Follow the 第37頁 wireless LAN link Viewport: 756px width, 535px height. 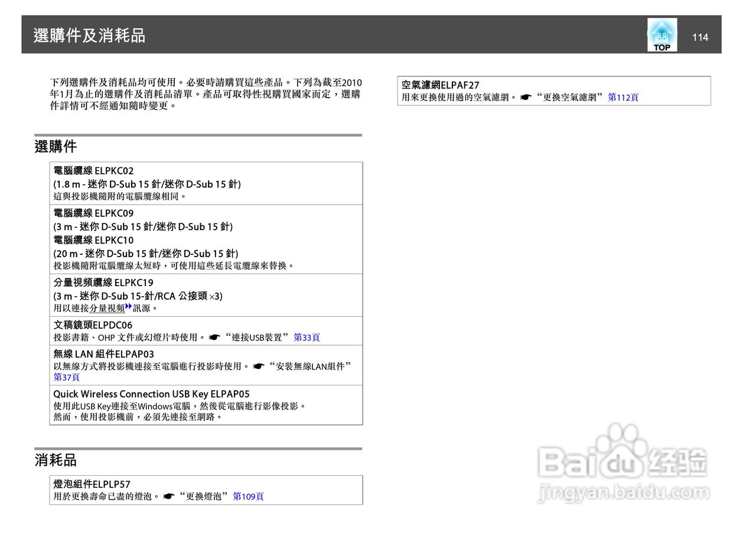65,377
